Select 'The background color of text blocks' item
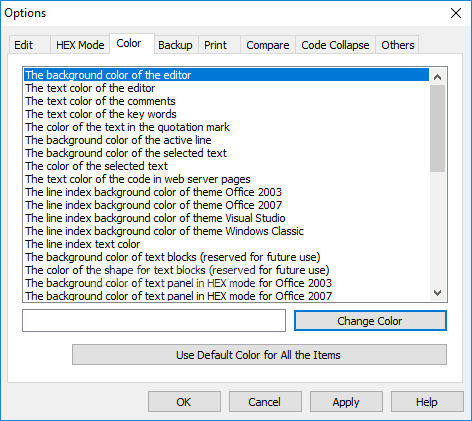Screen dimensions: 472x421 [x=226, y=257]
